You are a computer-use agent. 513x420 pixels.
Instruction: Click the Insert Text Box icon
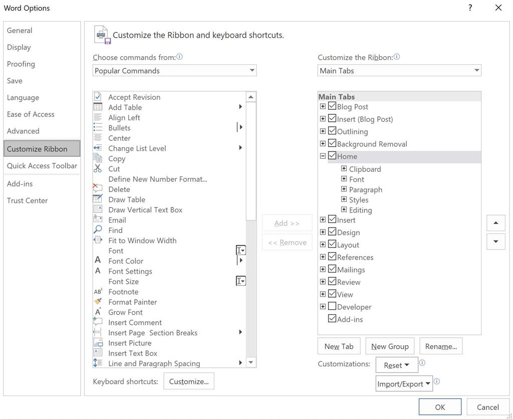pos(98,352)
